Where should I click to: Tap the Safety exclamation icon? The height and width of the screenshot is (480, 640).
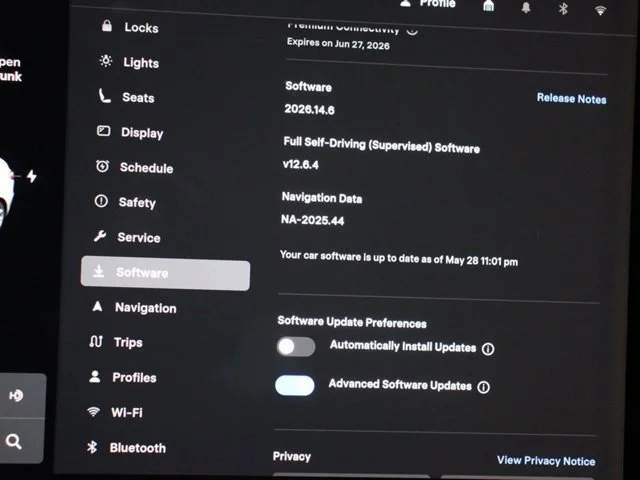(101, 201)
